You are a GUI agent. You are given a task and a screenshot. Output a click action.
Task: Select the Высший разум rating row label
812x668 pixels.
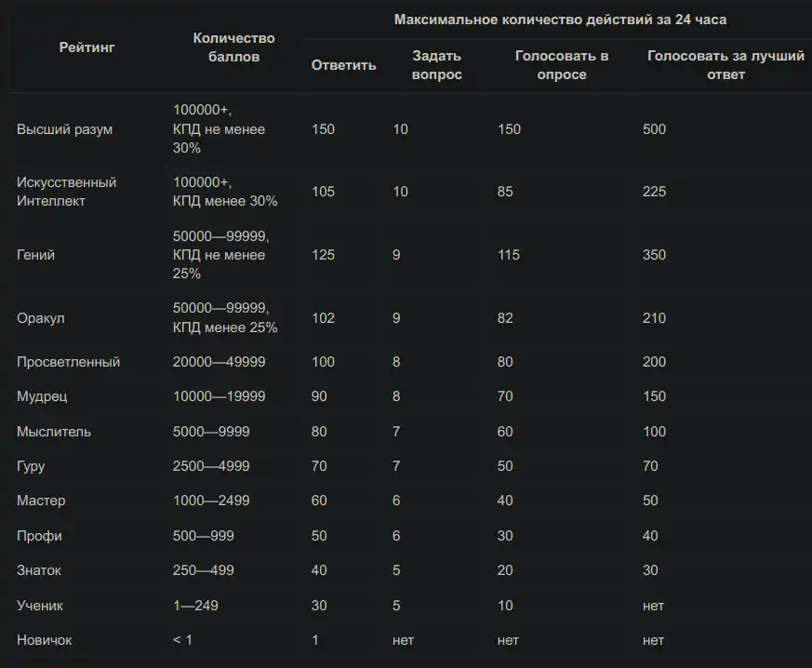64,129
